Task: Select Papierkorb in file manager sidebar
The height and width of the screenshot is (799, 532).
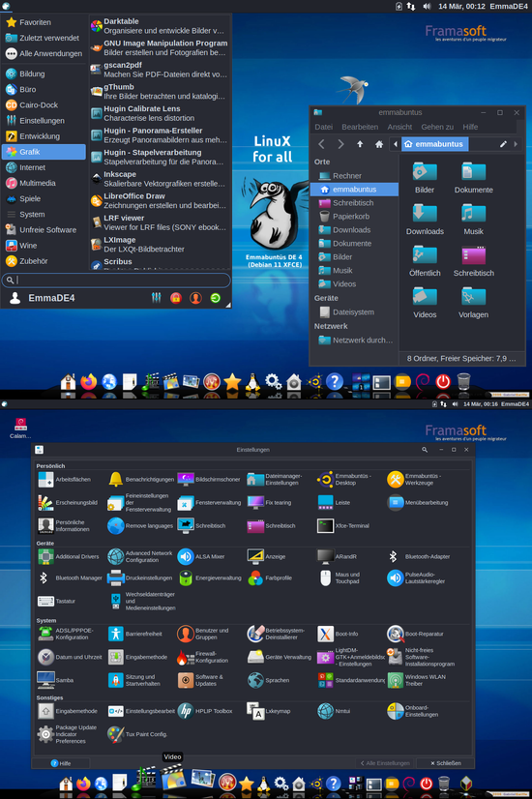Action: pyautogui.click(x=354, y=216)
